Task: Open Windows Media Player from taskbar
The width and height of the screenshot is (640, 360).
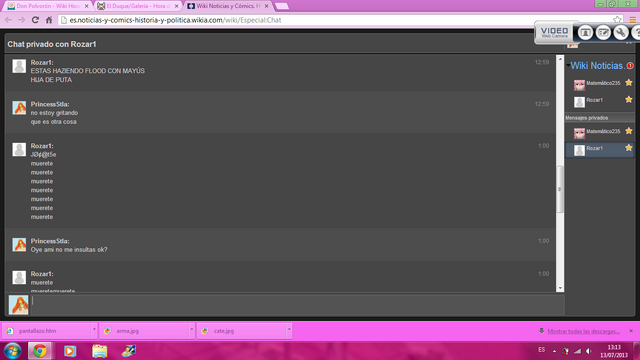Action: (x=70, y=351)
